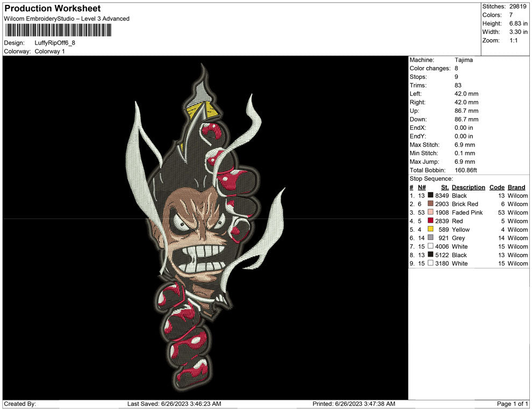Click the Brick Red color swatch
532x409 pixels.
pos(430,203)
